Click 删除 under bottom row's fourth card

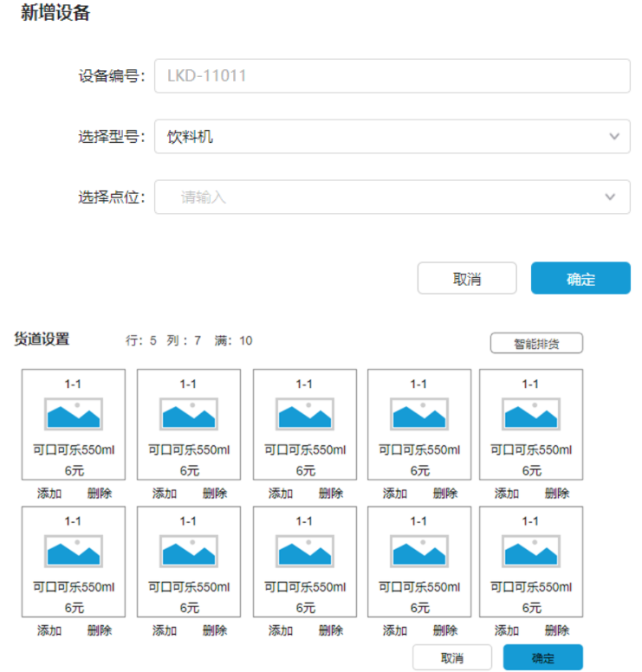point(445,630)
